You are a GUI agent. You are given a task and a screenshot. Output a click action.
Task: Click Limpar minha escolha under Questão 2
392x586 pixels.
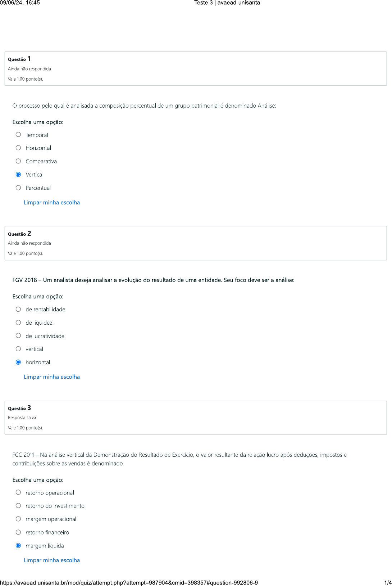(52, 377)
